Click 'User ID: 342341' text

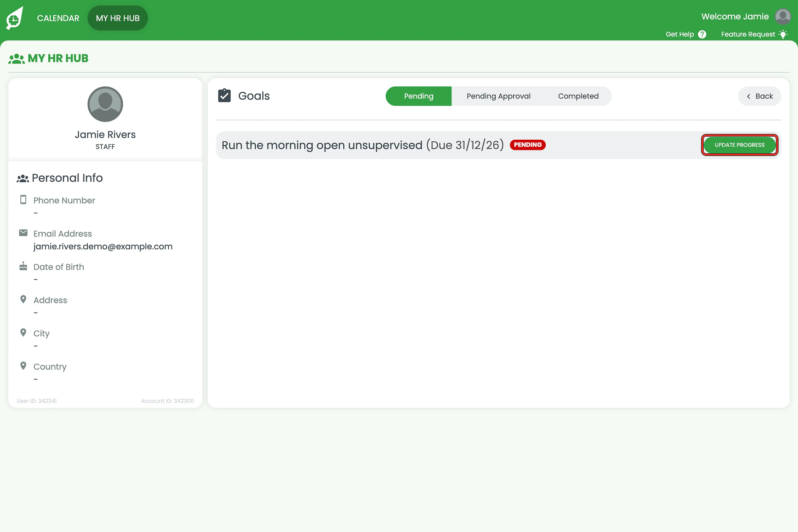(x=37, y=401)
